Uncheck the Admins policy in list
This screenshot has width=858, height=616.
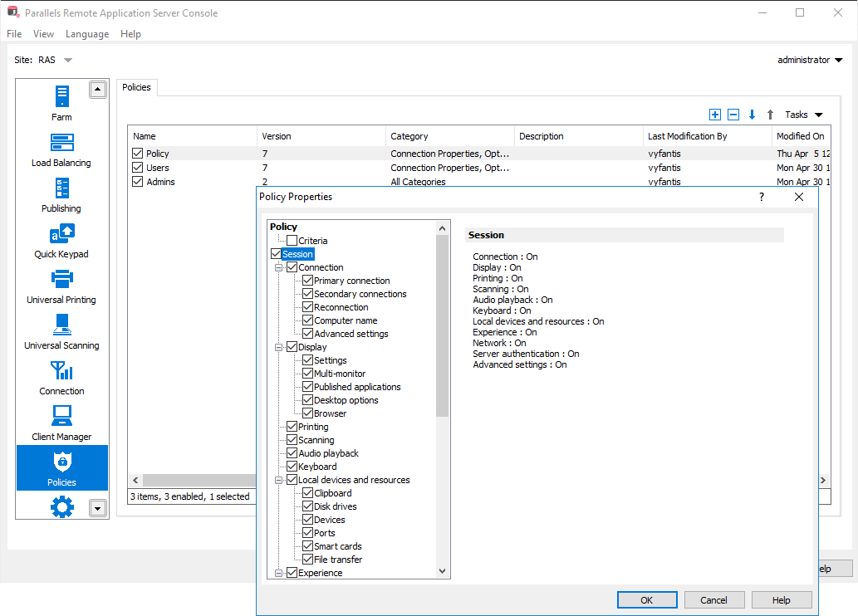click(x=137, y=182)
